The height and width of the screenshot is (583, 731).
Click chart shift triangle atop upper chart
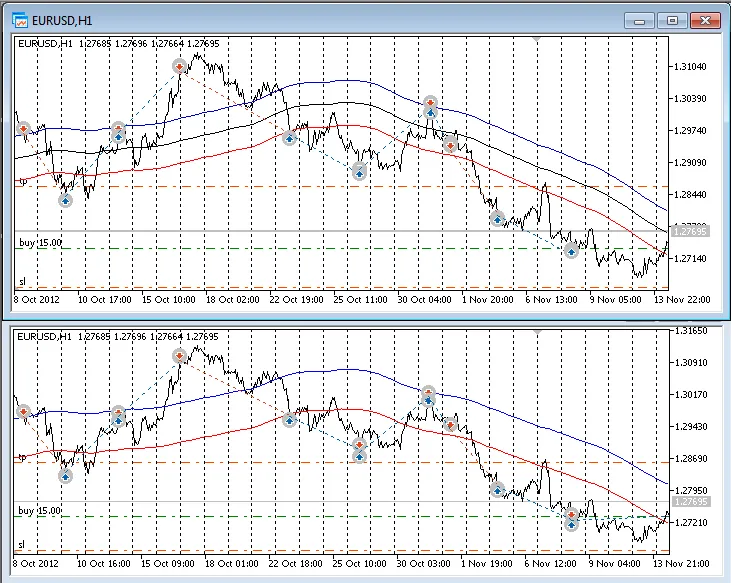[x=538, y=39]
